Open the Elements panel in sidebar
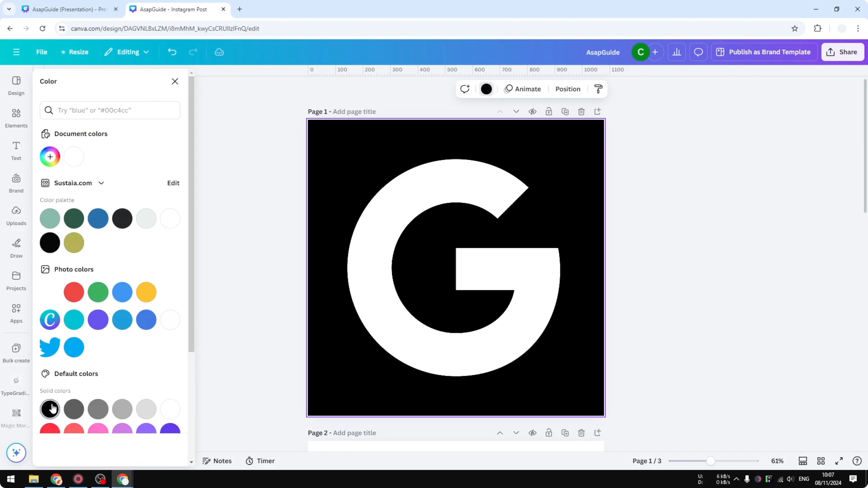The height and width of the screenshot is (488, 868). pyautogui.click(x=16, y=118)
